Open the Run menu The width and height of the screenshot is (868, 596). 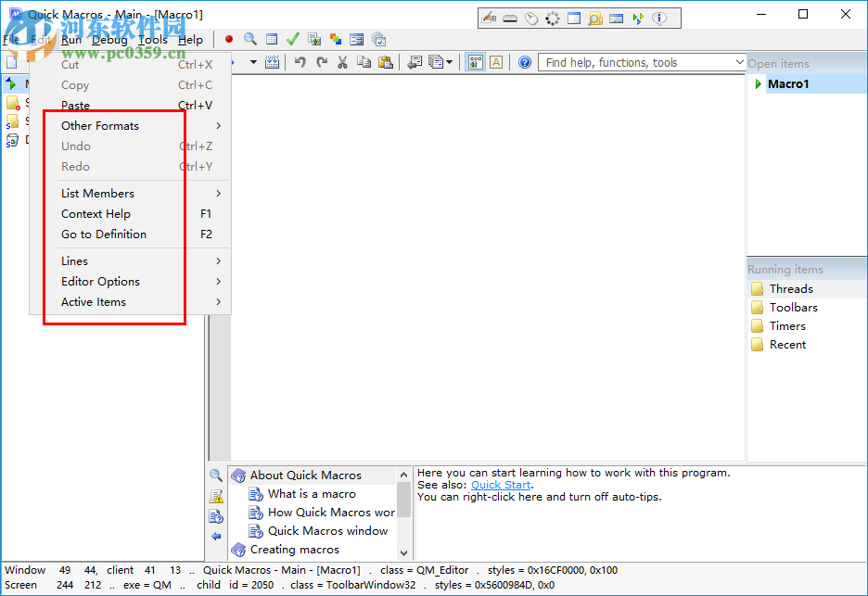71,39
